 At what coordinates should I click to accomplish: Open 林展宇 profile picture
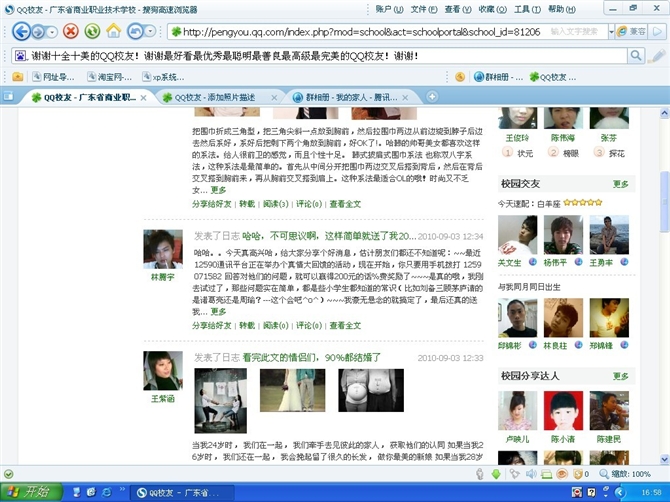tap(163, 249)
